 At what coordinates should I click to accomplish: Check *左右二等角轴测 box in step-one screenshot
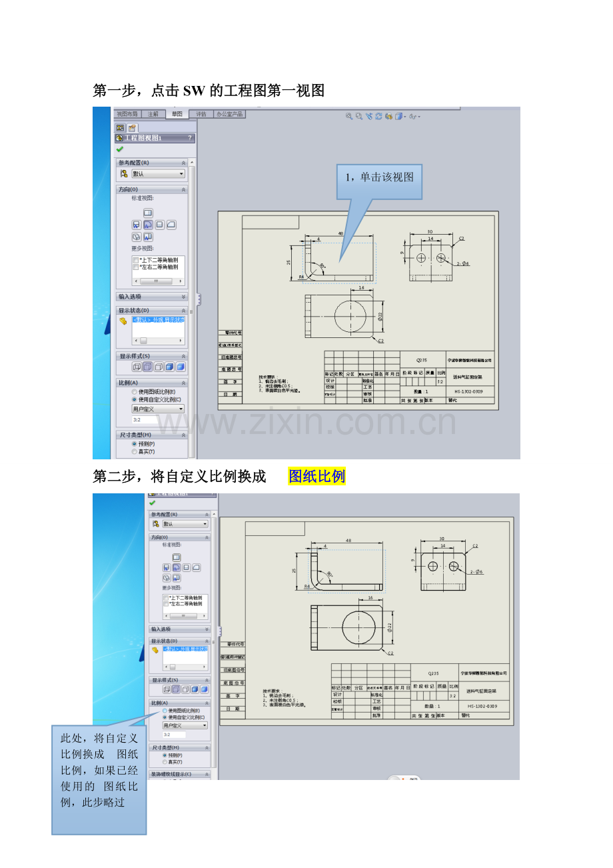tap(136, 267)
